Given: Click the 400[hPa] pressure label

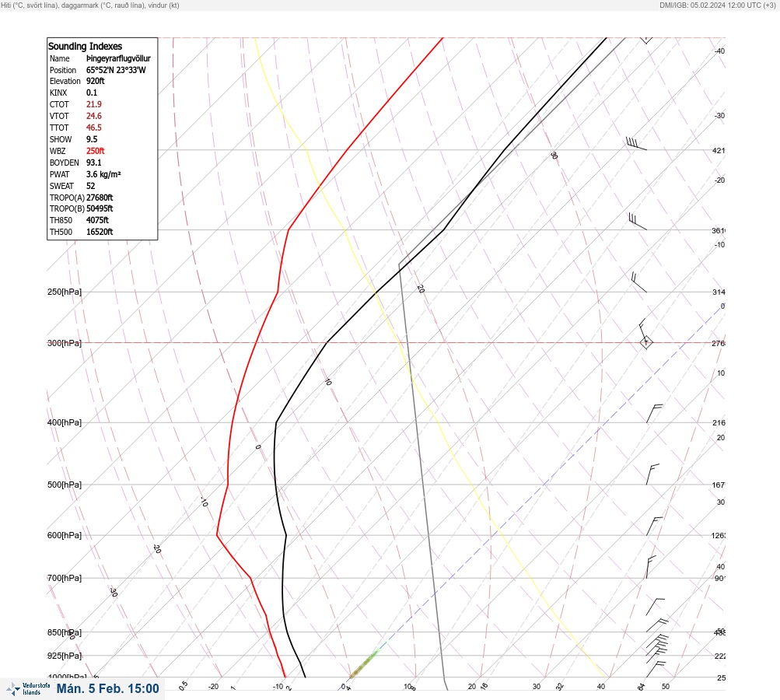Looking at the screenshot, I should [65, 422].
